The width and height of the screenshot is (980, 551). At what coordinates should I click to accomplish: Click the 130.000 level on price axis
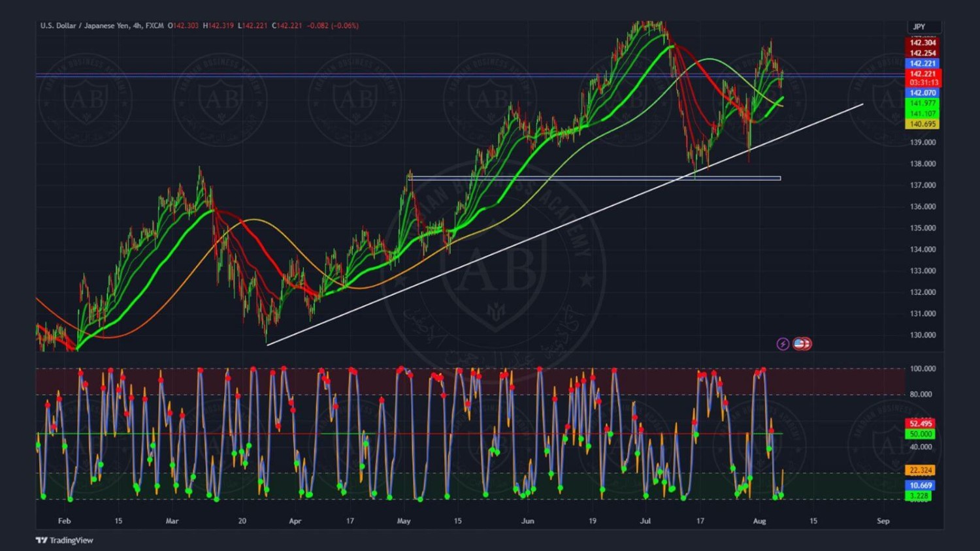[923, 335]
